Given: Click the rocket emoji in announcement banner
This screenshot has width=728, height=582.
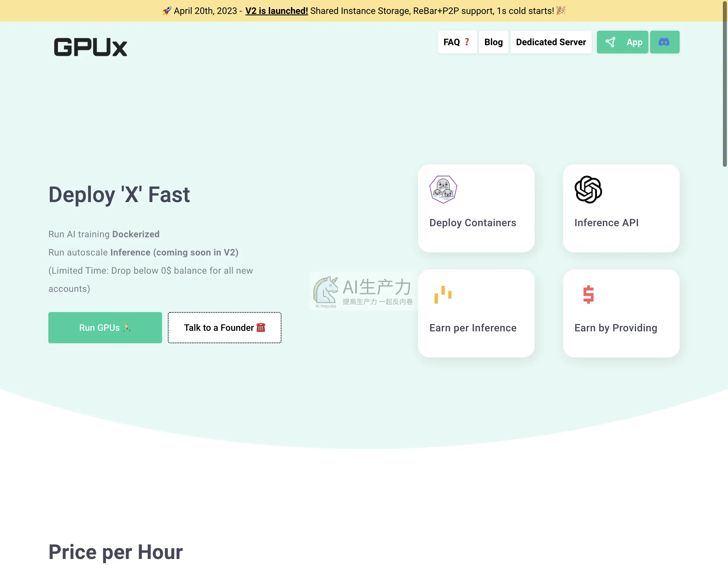Looking at the screenshot, I should tap(167, 11).
